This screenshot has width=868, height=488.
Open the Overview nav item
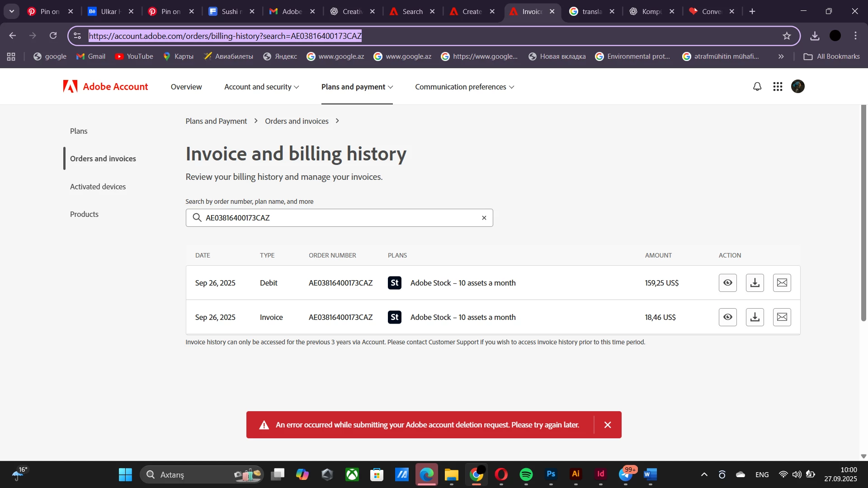click(186, 87)
